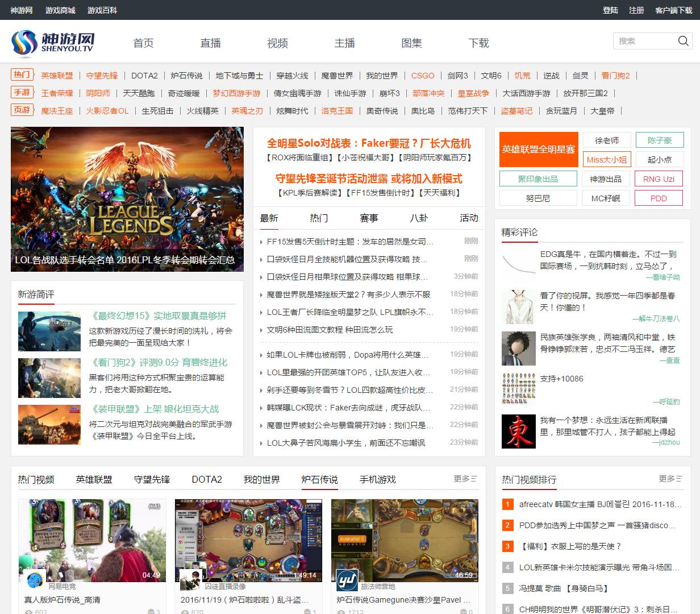The image size is (700, 614).
Task: Open League of Legends banner image
Action: click(127, 200)
